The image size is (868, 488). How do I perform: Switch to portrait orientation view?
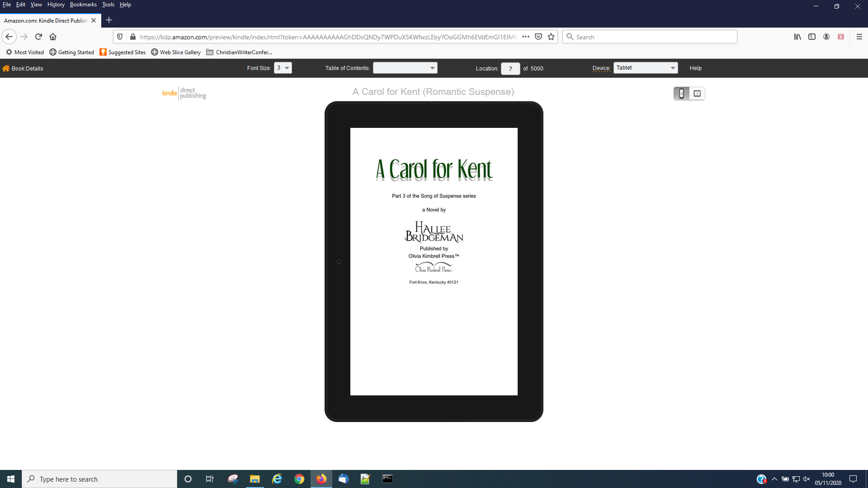click(x=681, y=94)
